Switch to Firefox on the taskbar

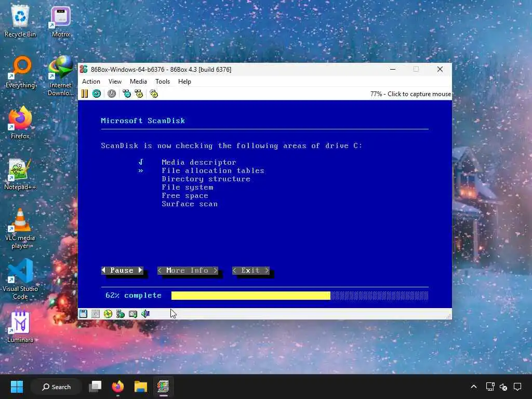[x=118, y=387]
